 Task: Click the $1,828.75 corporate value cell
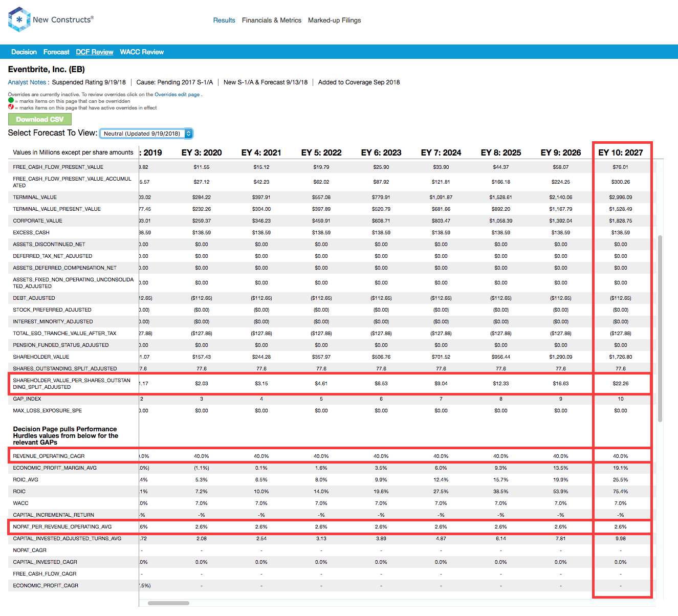621,221
